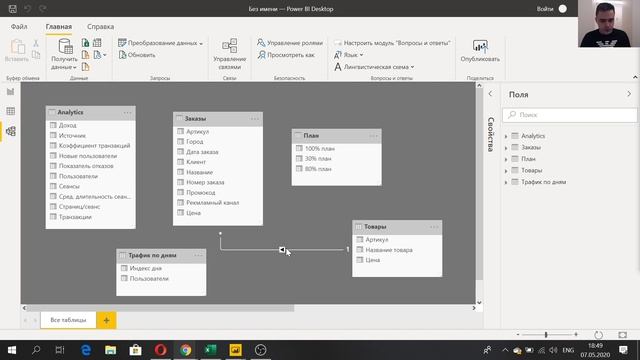The image size is (640, 360).
Task: Select Промокод field in Заказы table
Action: [201, 192]
